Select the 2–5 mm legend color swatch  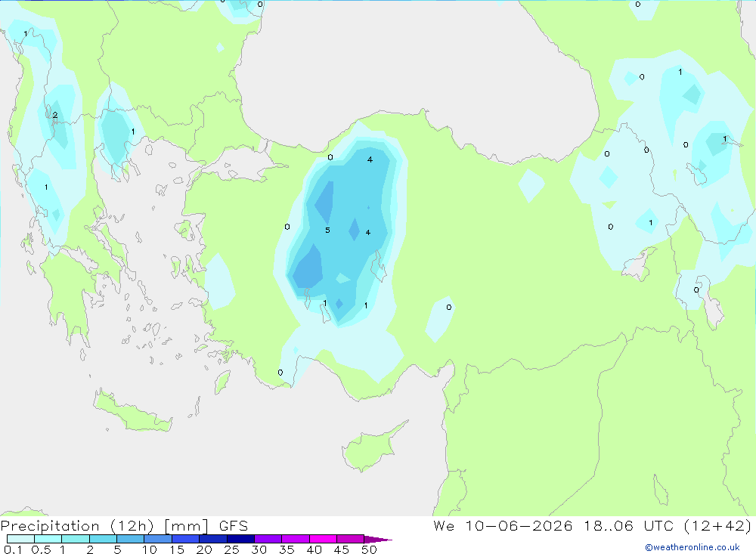(x=103, y=539)
